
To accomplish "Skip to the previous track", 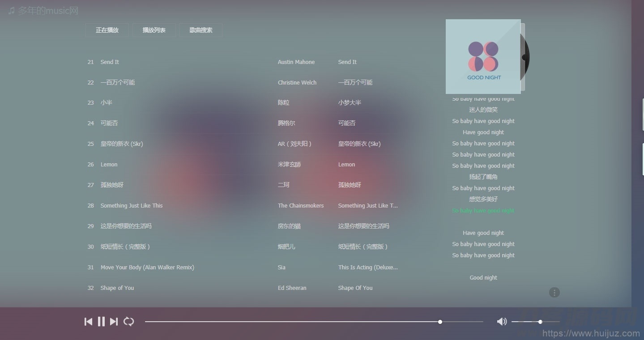I will [x=89, y=321].
